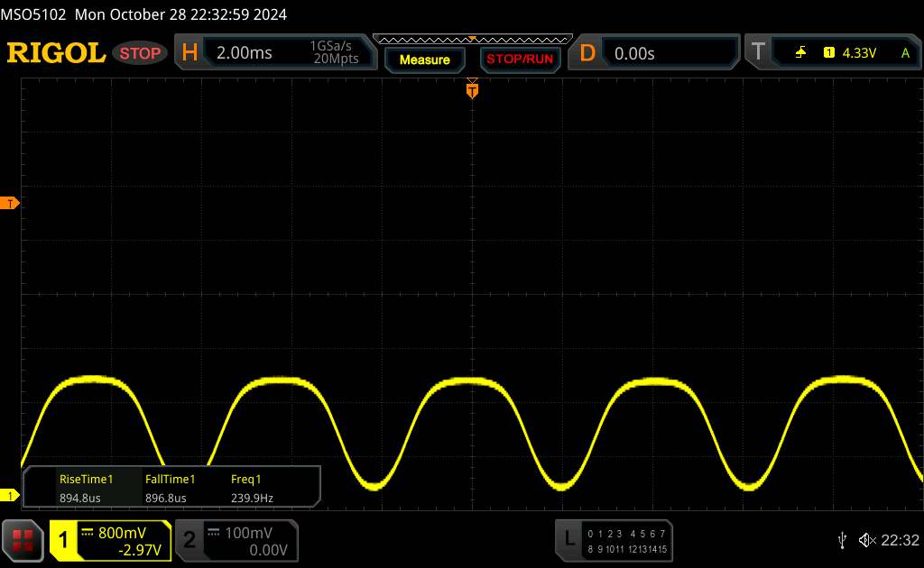Screen dimensions: 924x568
Task: Open the Measure menu
Action: tap(424, 60)
